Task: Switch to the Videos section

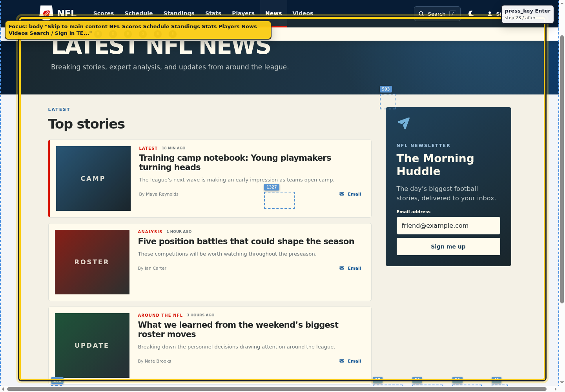Action: click(x=303, y=13)
